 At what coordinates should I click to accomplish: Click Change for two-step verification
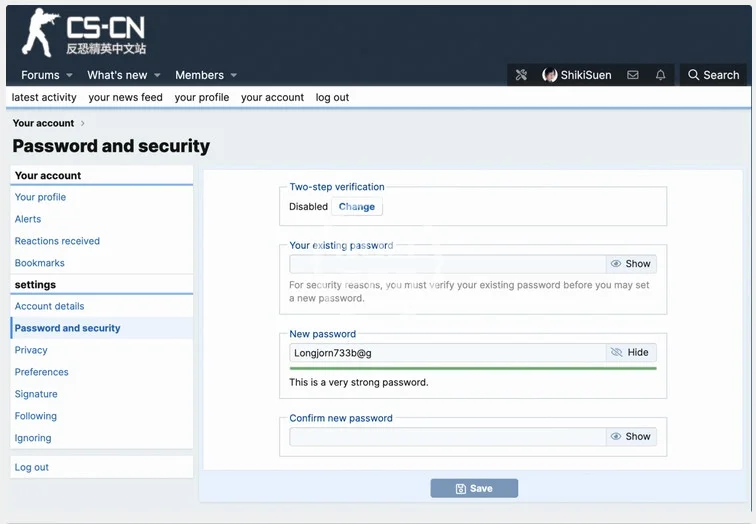pos(357,207)
